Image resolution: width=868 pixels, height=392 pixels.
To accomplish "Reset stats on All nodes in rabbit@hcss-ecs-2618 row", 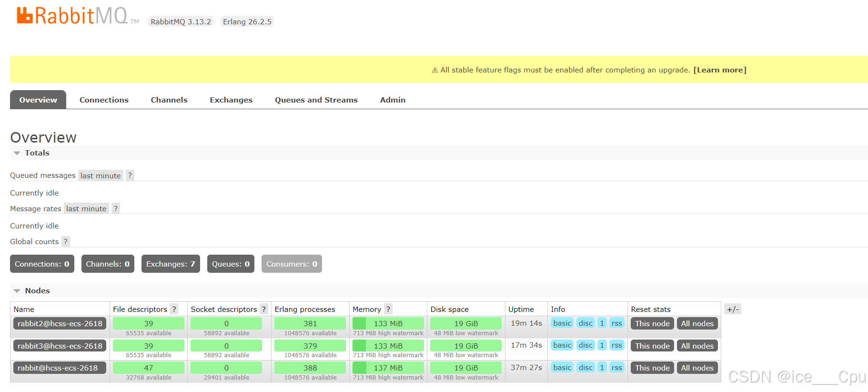I will 697,368.
